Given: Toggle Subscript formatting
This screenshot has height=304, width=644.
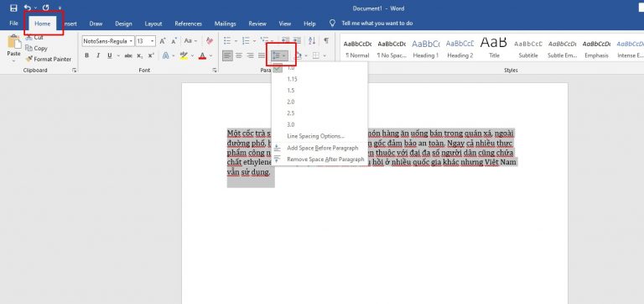Looking at the screenshot, I should tap(140, 55).
